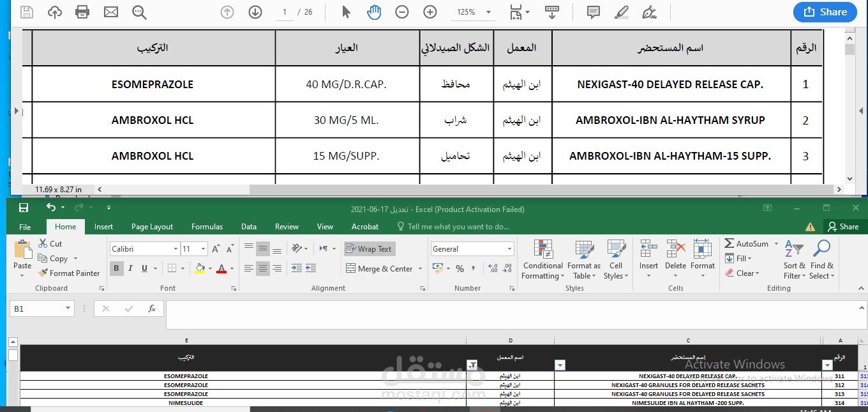Open the Data ribbon tab

coord(249,227)
